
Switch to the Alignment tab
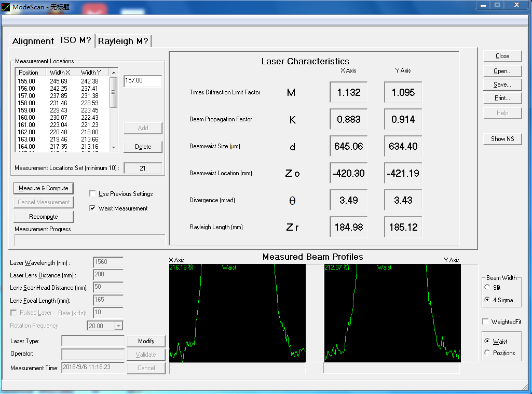click(33, 41)
